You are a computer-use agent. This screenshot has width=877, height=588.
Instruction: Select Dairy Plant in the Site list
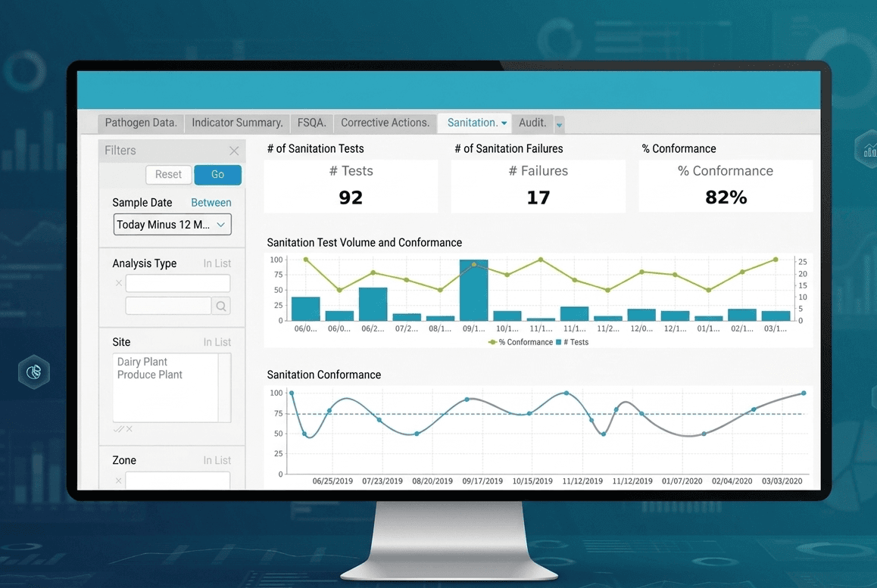coord(142,362)
